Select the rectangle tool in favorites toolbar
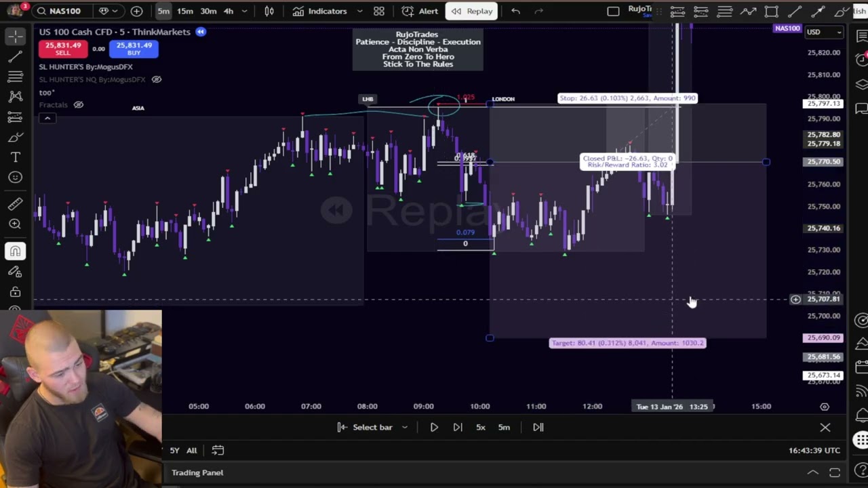Screen dimensions: 868x488 coord(771,11)
